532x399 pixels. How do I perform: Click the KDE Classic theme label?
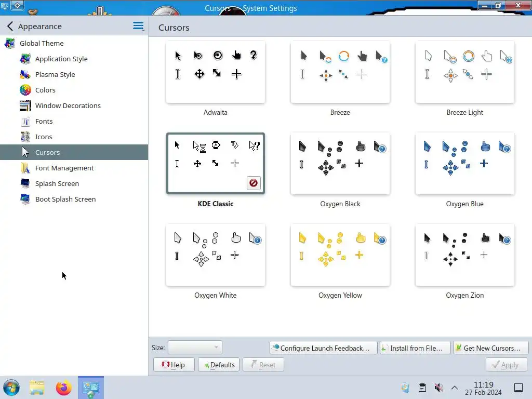click(x=216, y=204)
